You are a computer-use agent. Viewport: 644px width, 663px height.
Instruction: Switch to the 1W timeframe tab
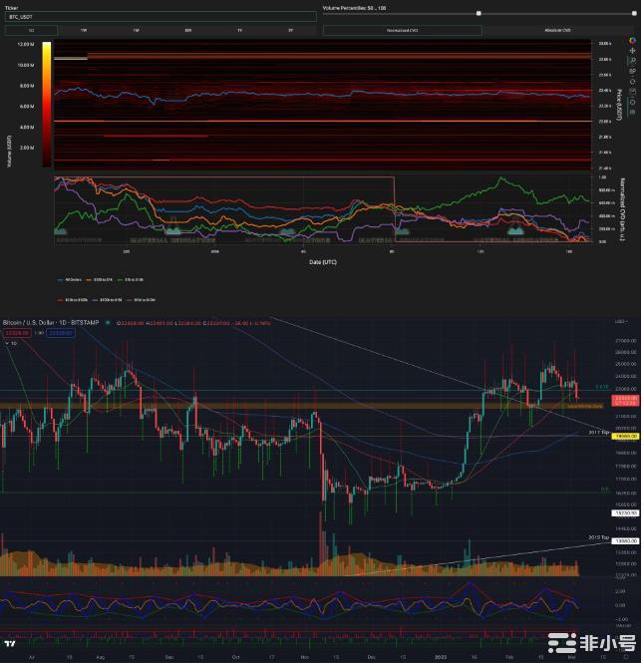pyautogui.click(x=84, y=31)
